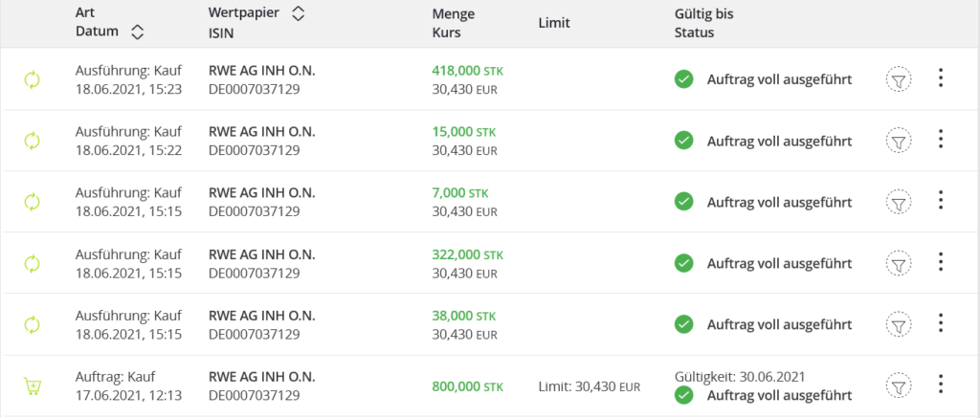Image resolution: width=980 pixels, height=418 pixels.
Task: Open the three-dot menu for the 7,000 STK execution
Action: point(941,201)
